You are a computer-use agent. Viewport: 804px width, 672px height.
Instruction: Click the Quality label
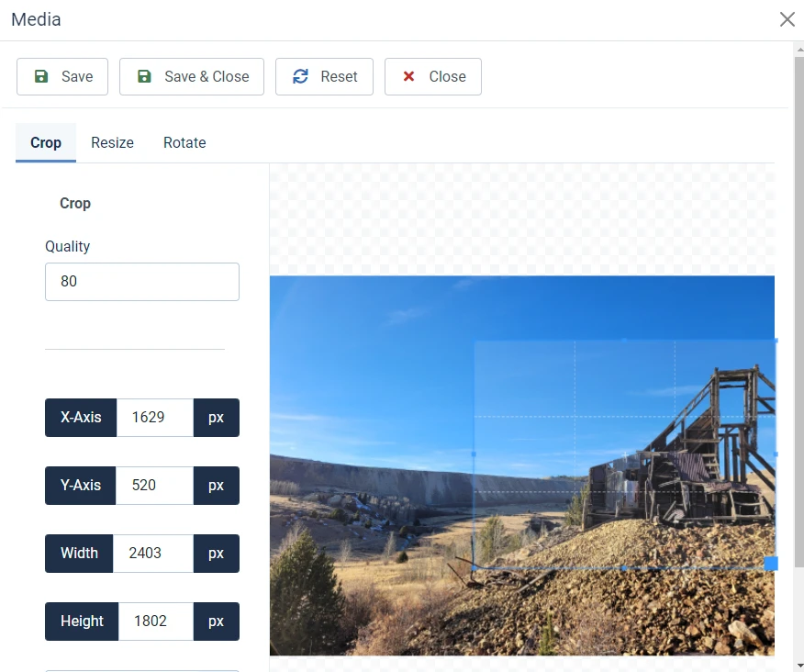[67, 247]
